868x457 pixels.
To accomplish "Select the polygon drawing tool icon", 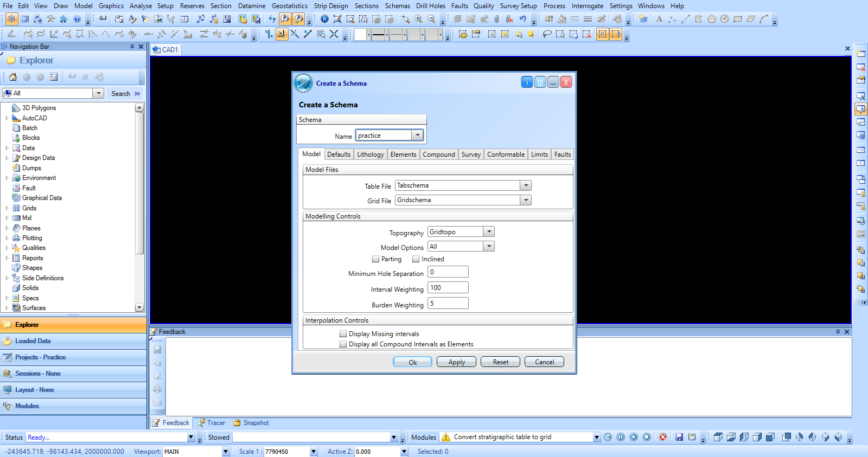I will tap(711, 19).
